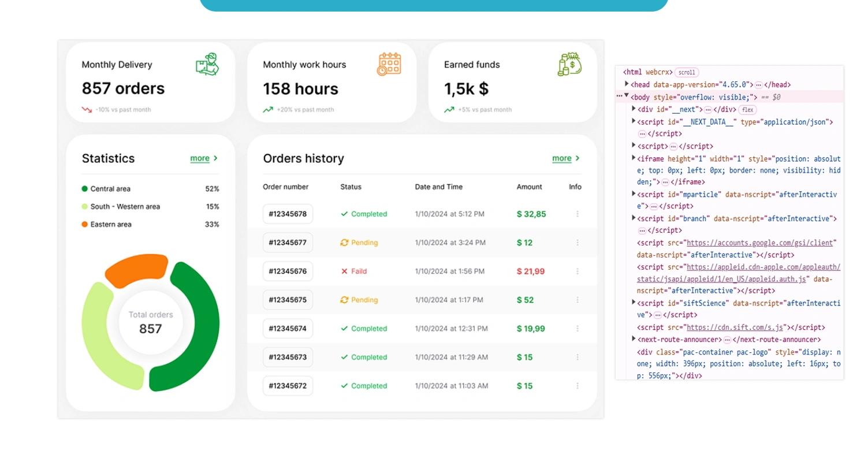
Task: Click the delivery courier icon on Monthly Delivery card
Action: 207,65
